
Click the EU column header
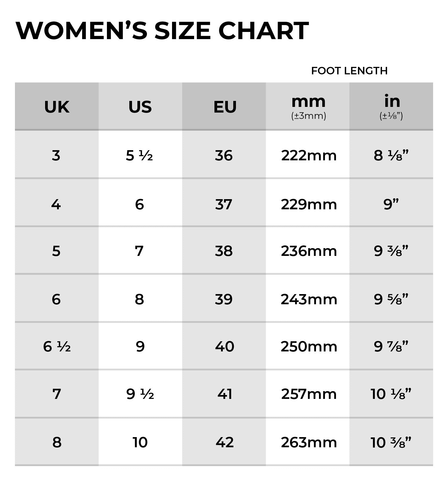tap(225, 107)
